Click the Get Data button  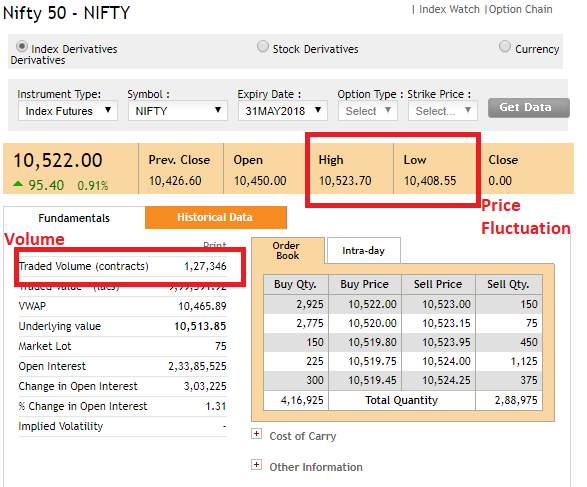click(x=529, y=108)
